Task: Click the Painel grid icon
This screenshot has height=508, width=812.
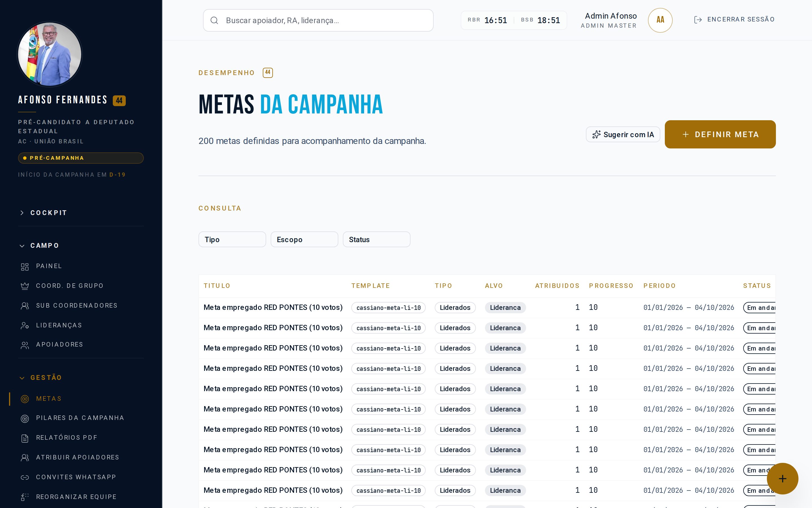Action: (x=25, y=267)
